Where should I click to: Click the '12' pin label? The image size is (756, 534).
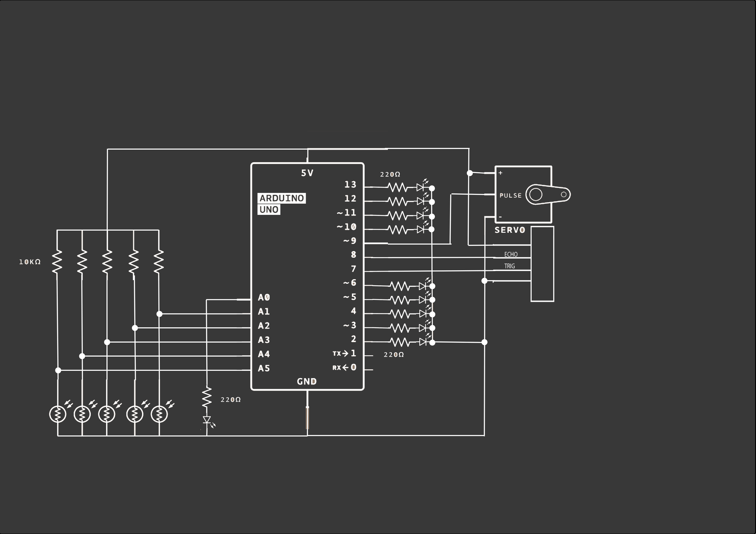(x=350, y=199)
